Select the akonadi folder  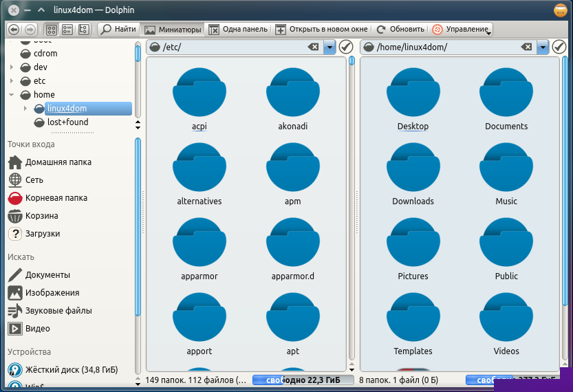pos(293,99)
